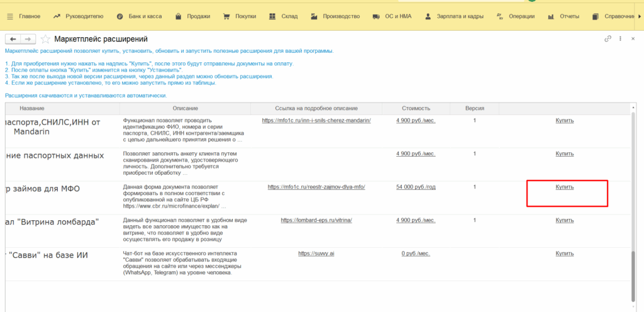Viewport: 644px width, 312px height.
Task: Click Купить in the Савви row
Action: coord(565,253)
